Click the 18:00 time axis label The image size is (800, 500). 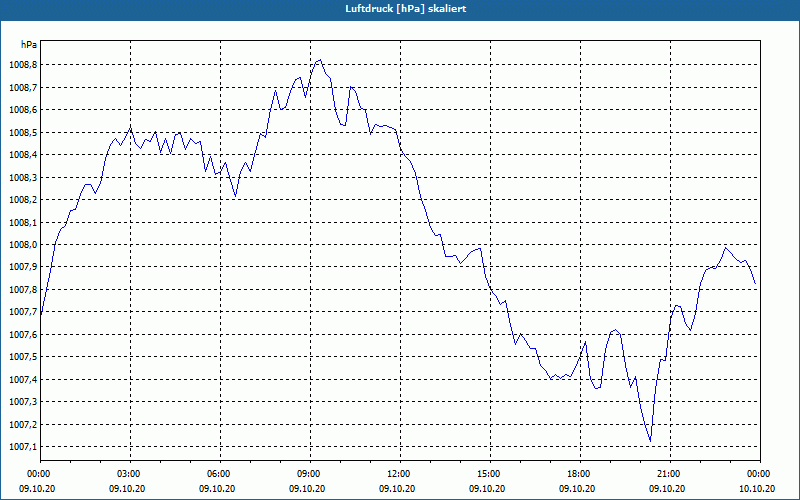pos(581,474)
